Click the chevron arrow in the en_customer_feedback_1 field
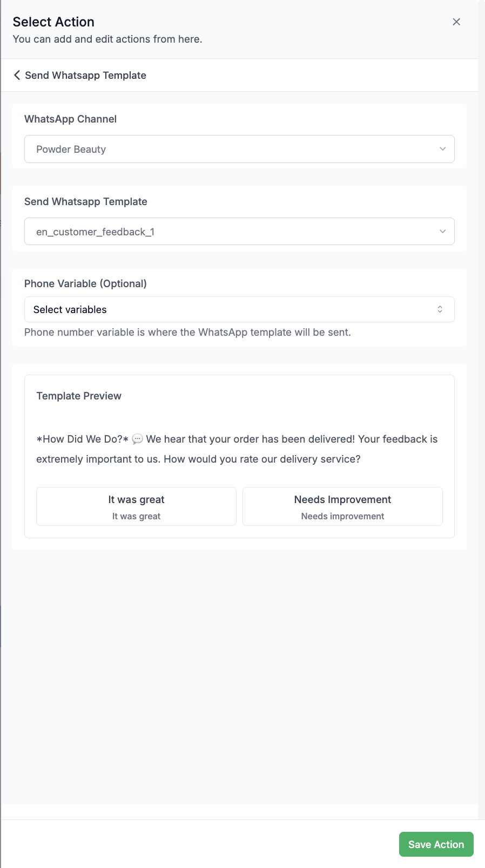485x868 pixels. coord(443,232)
